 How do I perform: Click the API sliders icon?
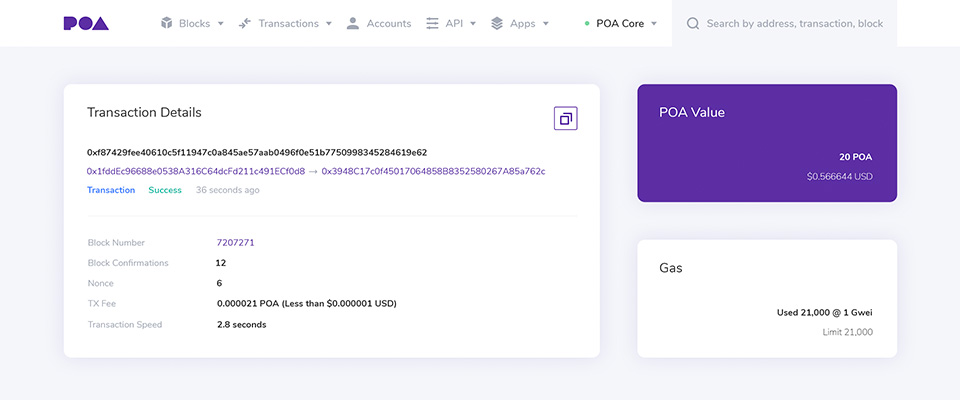(432, 23)
